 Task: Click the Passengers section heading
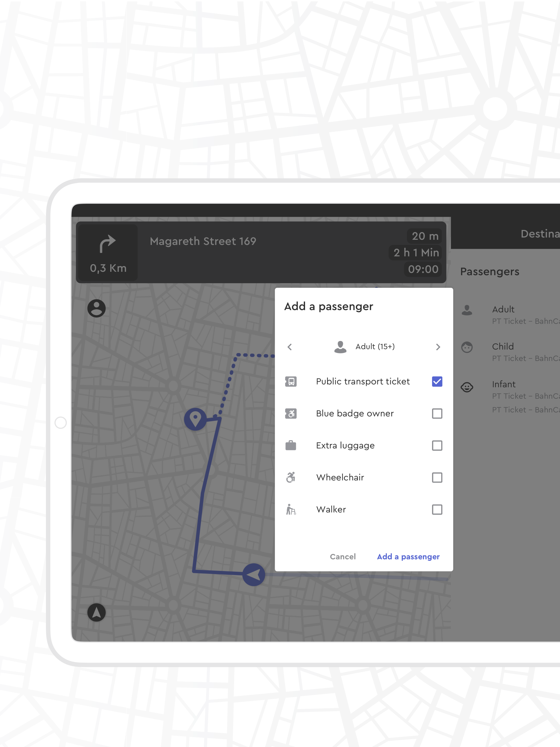[489, 272]
